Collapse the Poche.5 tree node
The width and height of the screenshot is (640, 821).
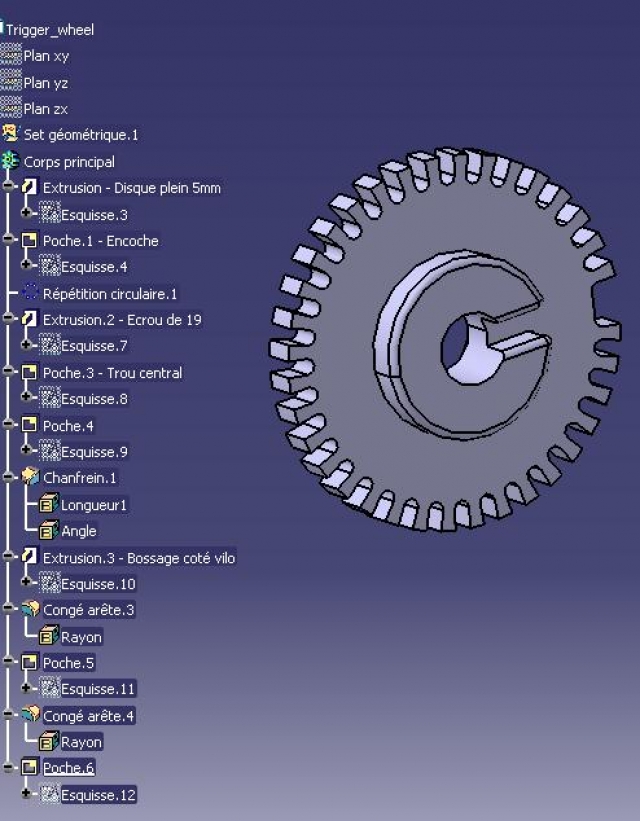click(9, 663)
